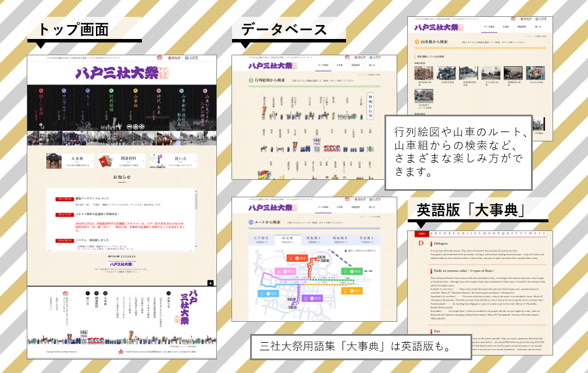Switch to the 江戸時代 route tab

261,240
